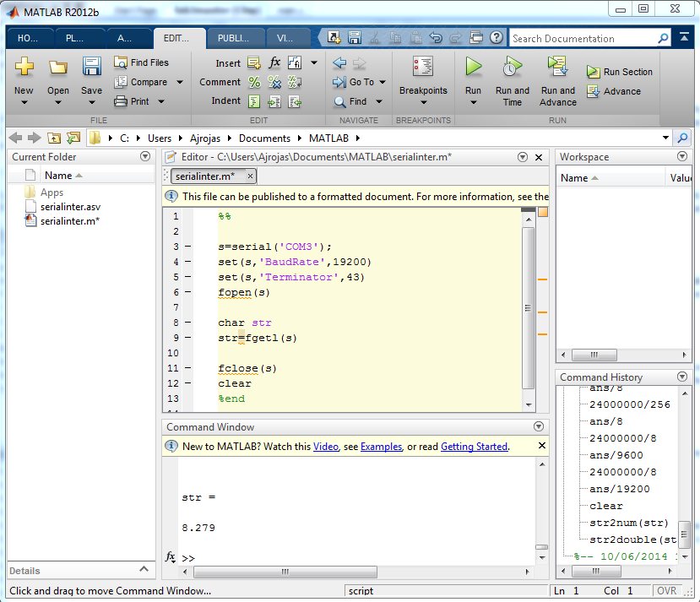Select the serialinter.m editor tab
700x602 pixels.
click(x=204, y=176)
